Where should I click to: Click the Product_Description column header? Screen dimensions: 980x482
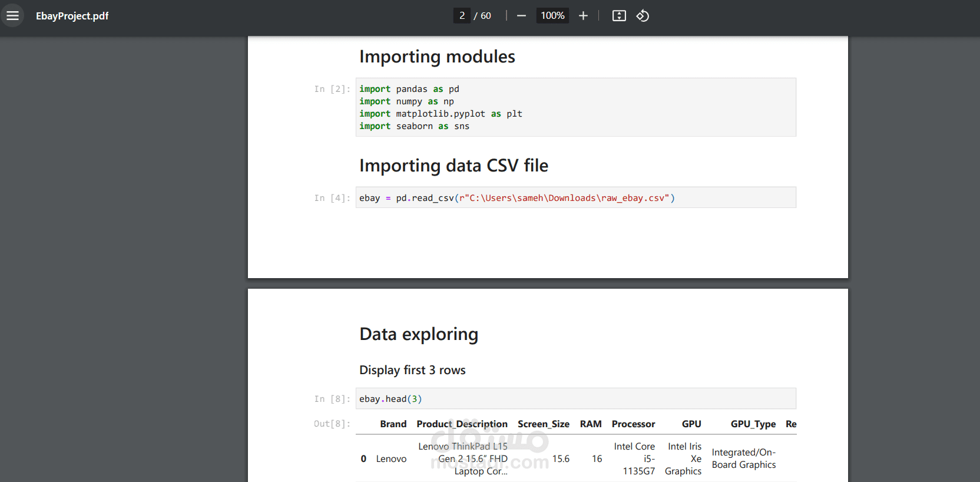click(462, 424)
